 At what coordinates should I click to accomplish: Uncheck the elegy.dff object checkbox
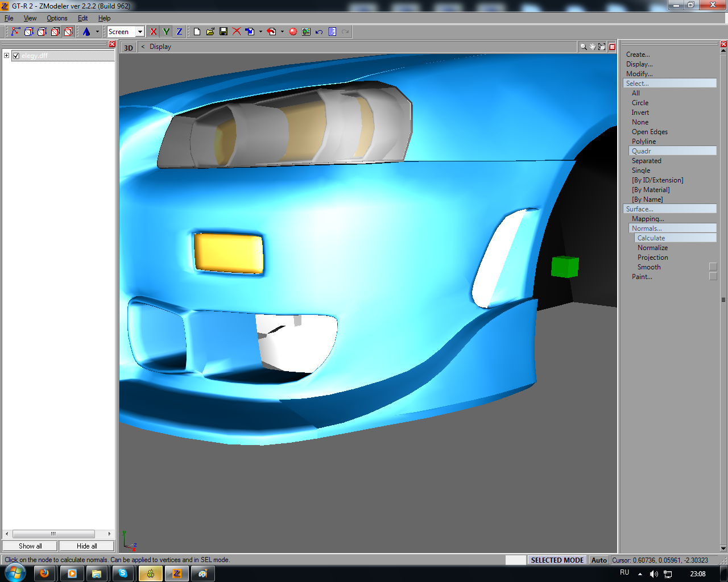[16, 56]
